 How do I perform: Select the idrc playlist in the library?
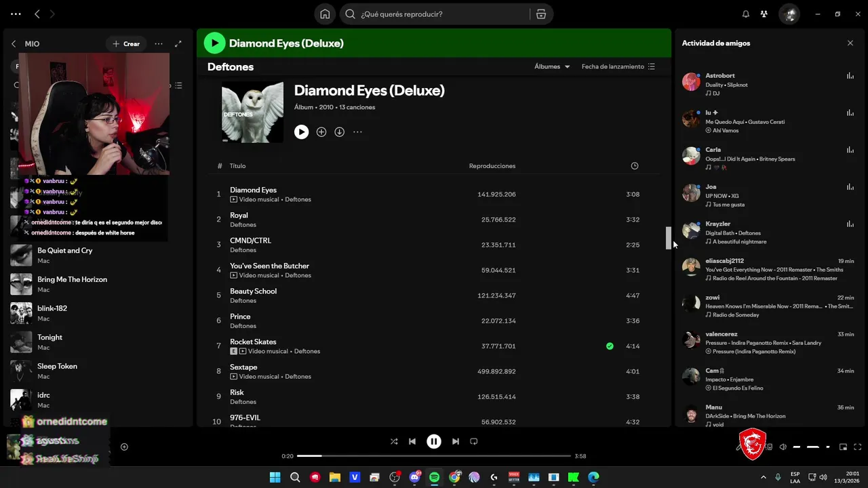click(98, 400)
